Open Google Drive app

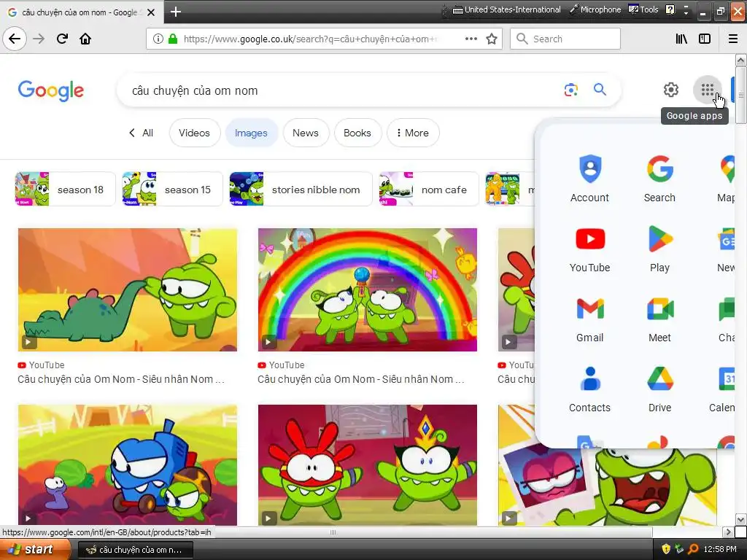659,389
